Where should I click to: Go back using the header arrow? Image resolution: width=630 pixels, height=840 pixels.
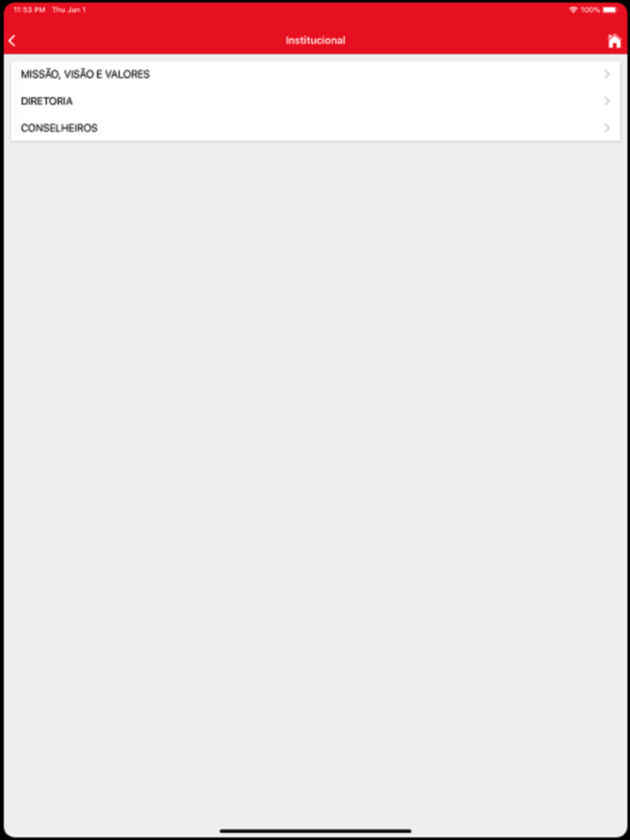pyautogui.click(x=12, y=40)
